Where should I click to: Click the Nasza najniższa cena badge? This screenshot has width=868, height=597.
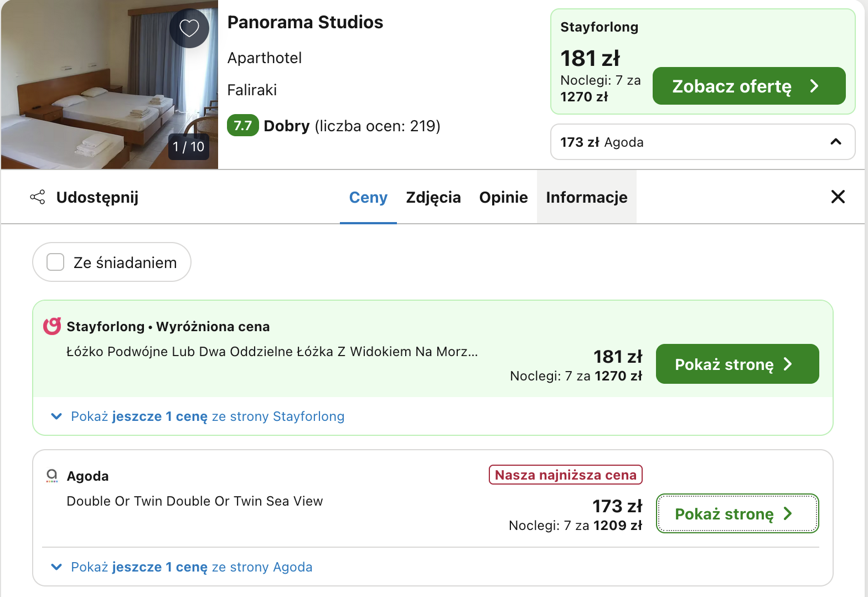click(x=566, y=475)
